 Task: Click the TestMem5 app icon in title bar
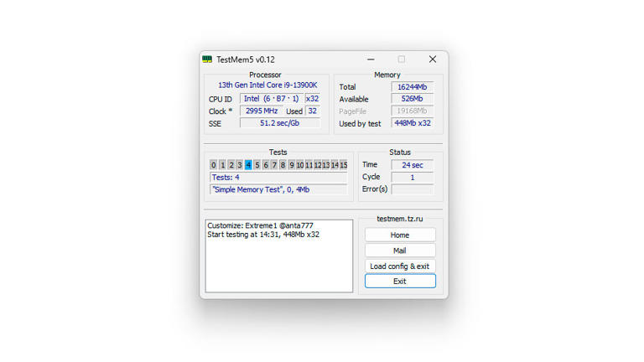[207, 59]
